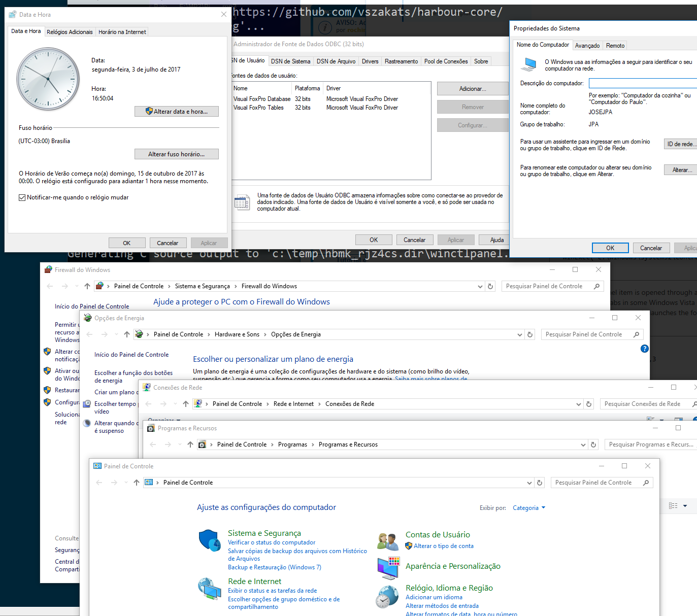
Task: Toggle Notificar-me quando o relógio mudar checkbox
Action: click(x=22, y=198)
